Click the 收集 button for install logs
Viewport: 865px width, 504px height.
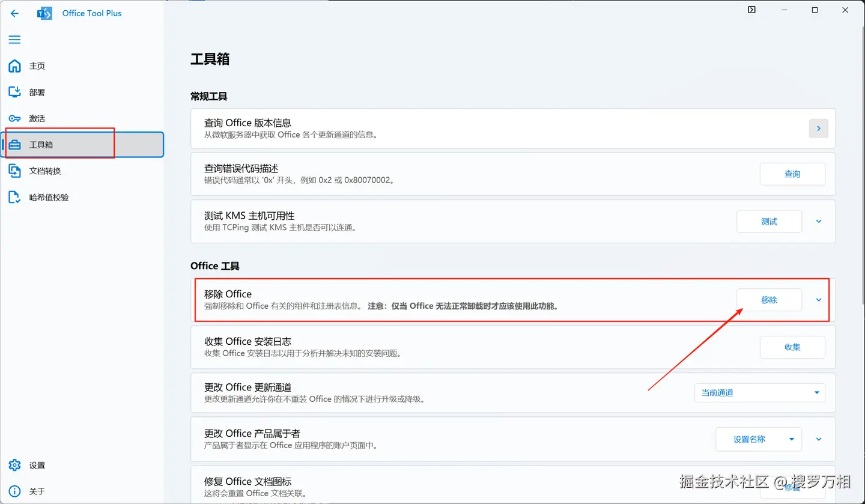[792, 347]
